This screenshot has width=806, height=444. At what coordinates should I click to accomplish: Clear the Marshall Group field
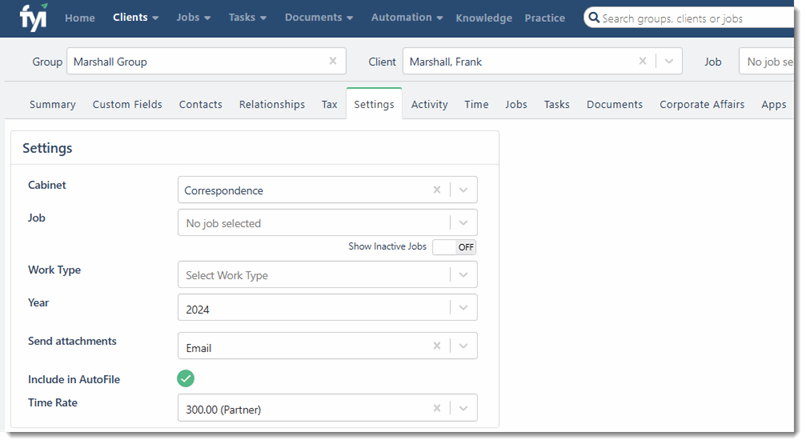(x=333, y=61)
